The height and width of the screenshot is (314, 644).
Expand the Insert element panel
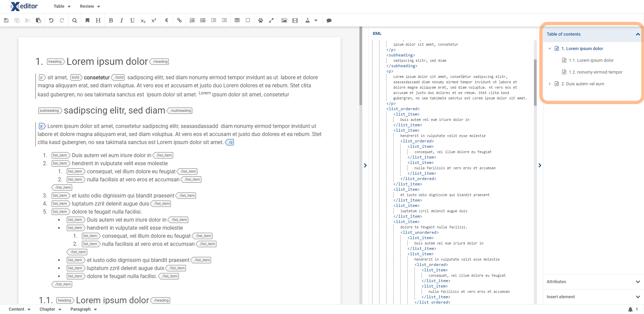(638, 297)
